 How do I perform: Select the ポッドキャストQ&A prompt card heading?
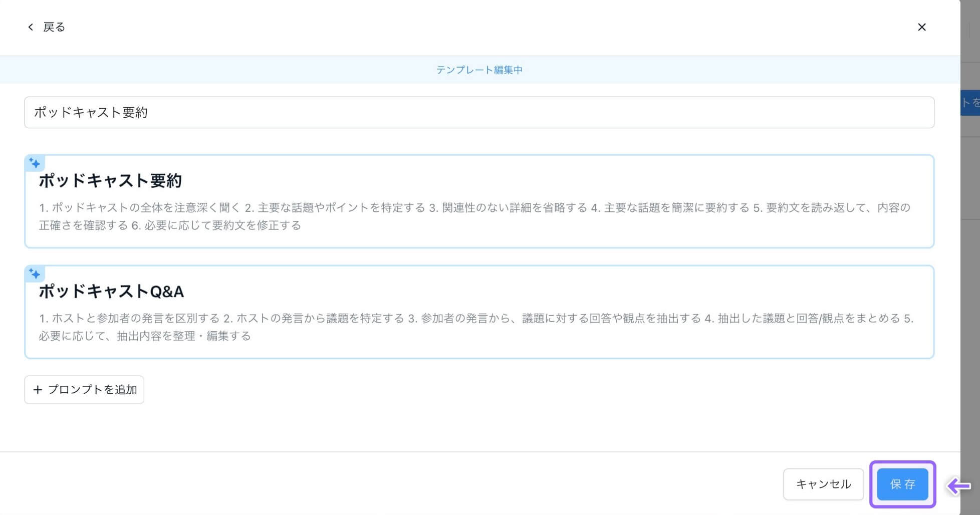[x=111, y=291]
